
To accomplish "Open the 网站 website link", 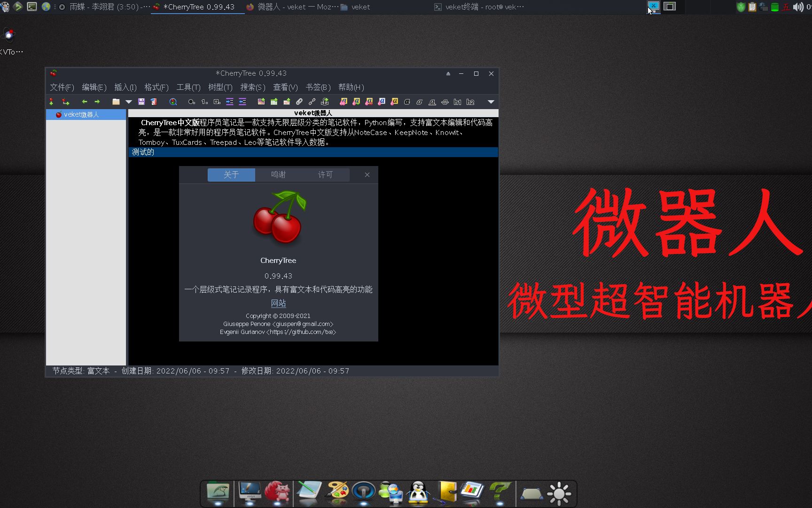I will click(278, 303).
